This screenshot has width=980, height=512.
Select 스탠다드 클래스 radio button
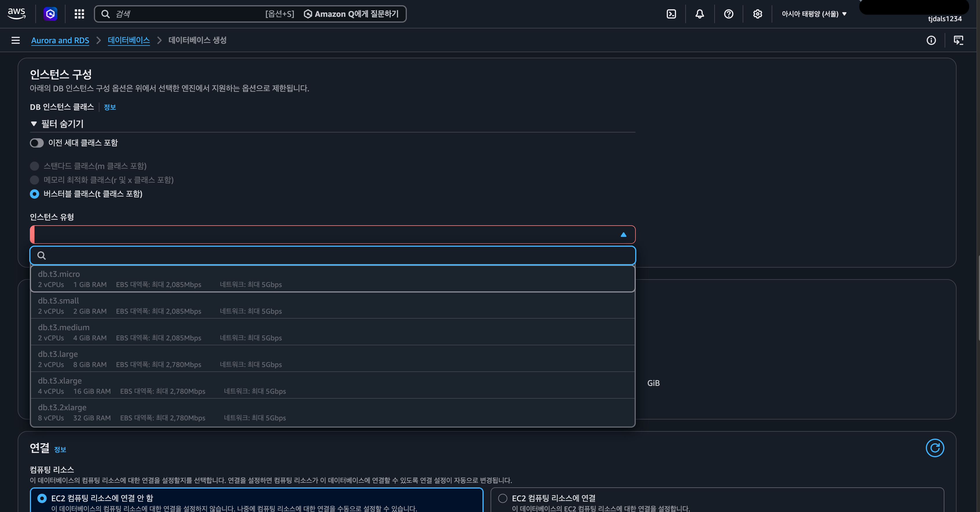[34, 166]
